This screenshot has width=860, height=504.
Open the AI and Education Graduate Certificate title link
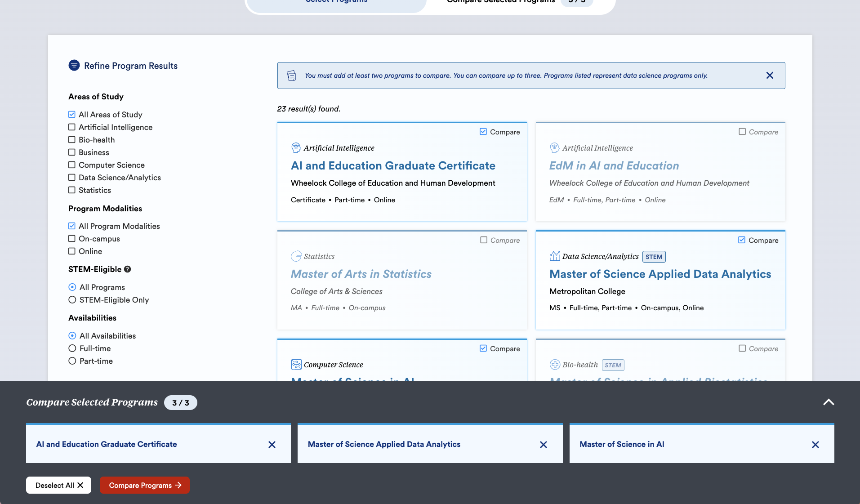point(393,165)
